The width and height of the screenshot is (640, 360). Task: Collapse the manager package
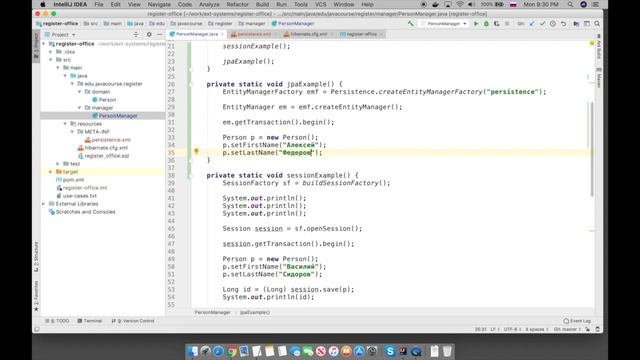(80, 108)
